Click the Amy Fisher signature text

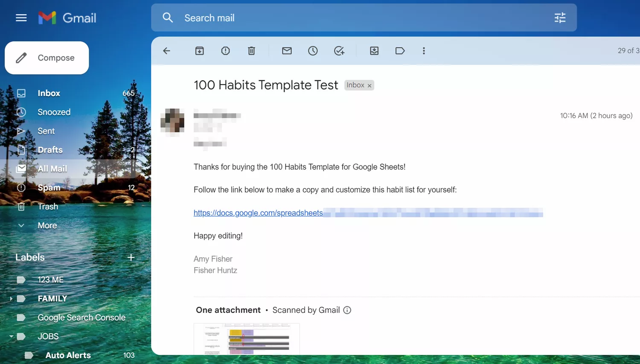tap(213, 259)
